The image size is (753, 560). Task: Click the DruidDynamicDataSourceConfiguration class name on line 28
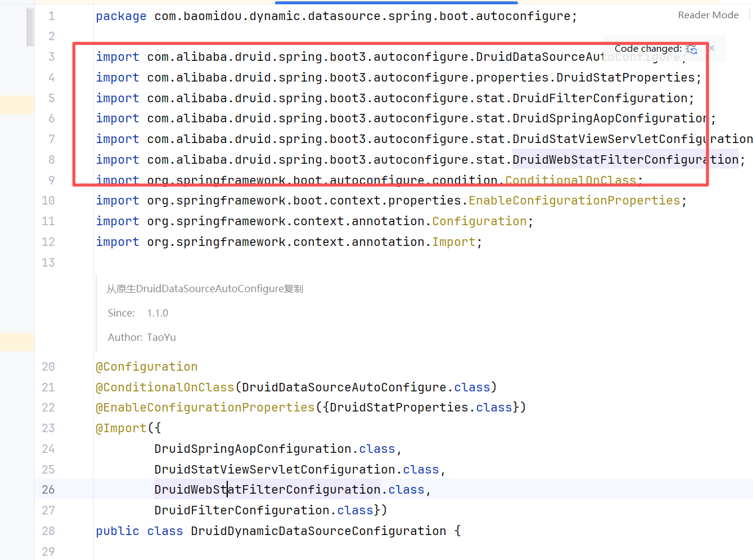pos(319,531)
